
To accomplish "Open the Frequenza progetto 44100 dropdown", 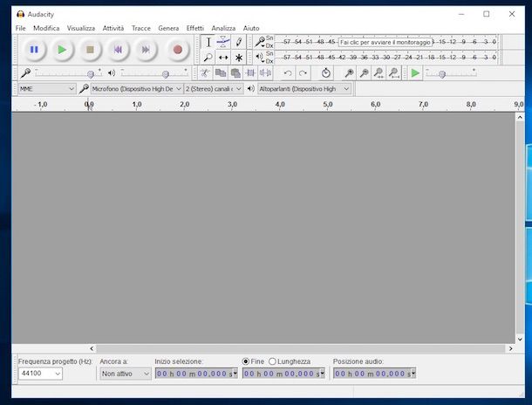I will (x=40, y=374).
